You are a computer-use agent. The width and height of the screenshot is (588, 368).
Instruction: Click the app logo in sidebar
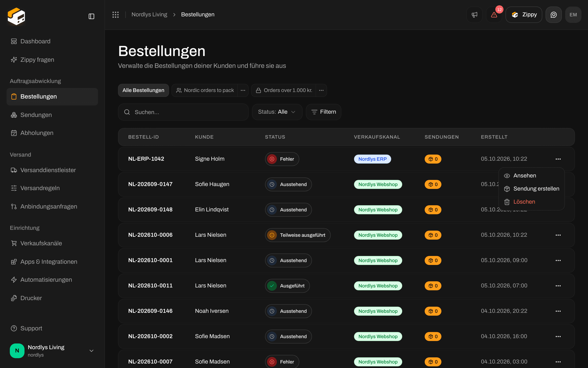(x=16, y=16)
